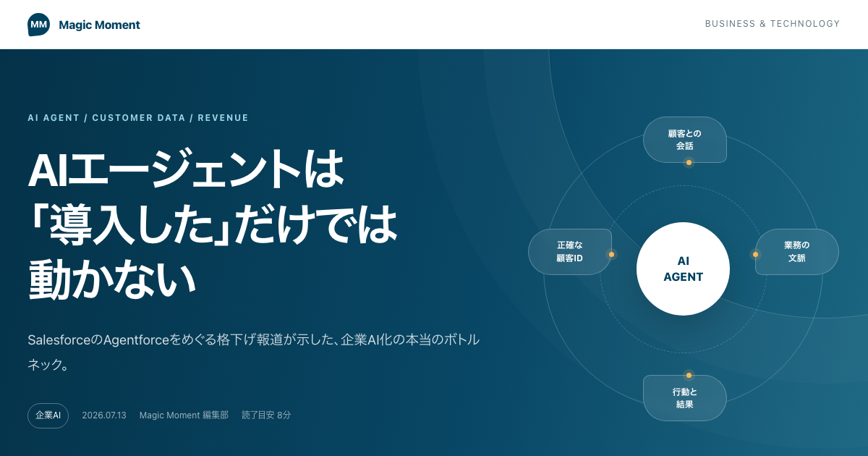Click the author Magic Moment 編集部
The height and width of the screenshot is (456, 868).
184,415
